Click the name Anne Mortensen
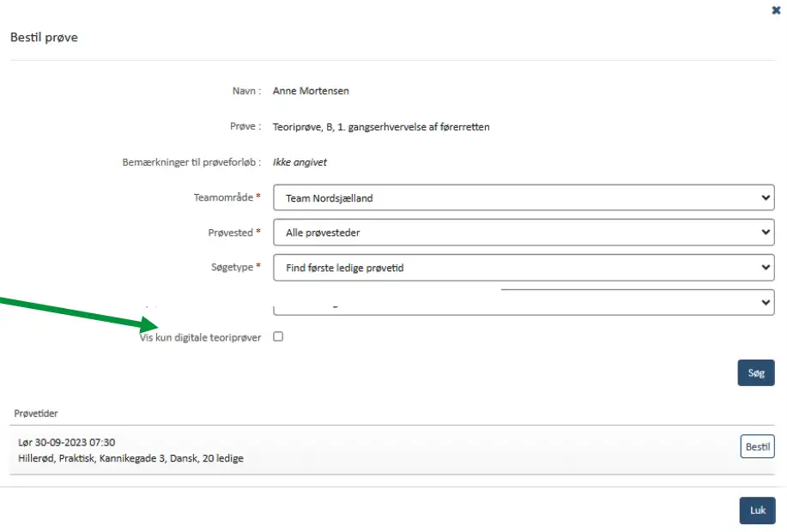The height and width of the screenshot is (532, 787). 311,91
